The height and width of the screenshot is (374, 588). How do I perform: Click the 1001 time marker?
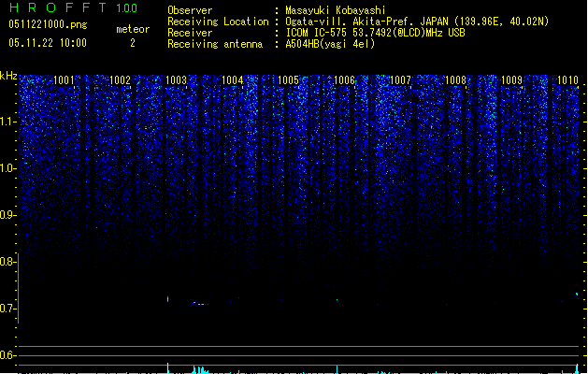(65, 79)
